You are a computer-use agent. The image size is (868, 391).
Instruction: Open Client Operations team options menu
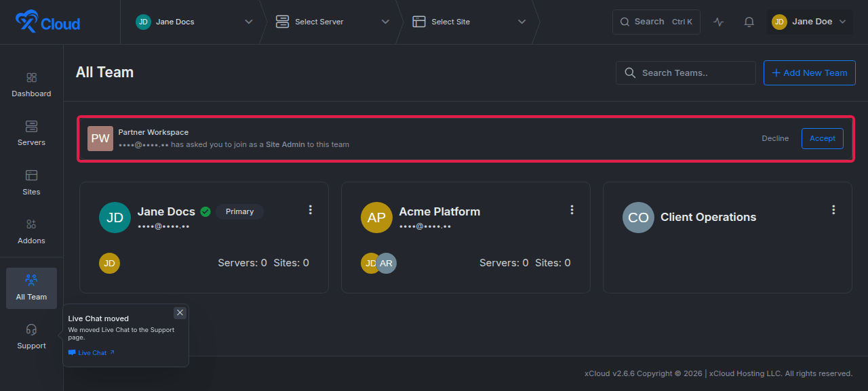point(833,210)
